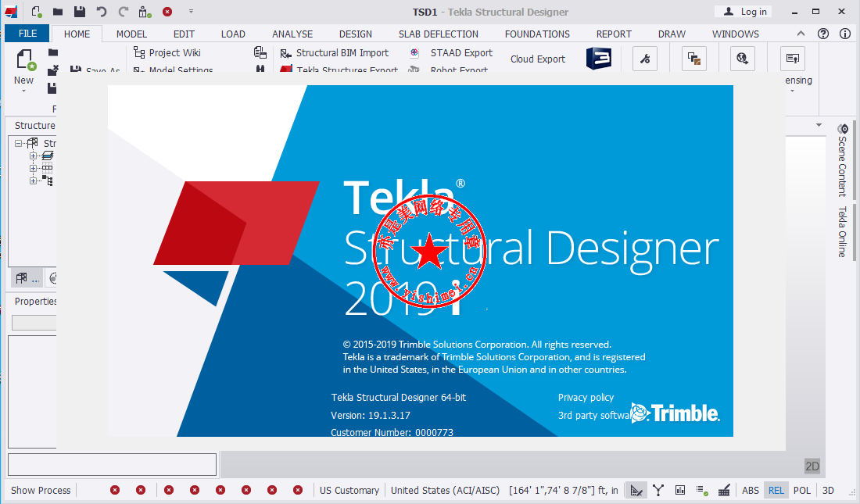Open the WINDOWS ribbon tab
Screen dimensions: 860x504
pyautogui.click(x=736, y=34)
